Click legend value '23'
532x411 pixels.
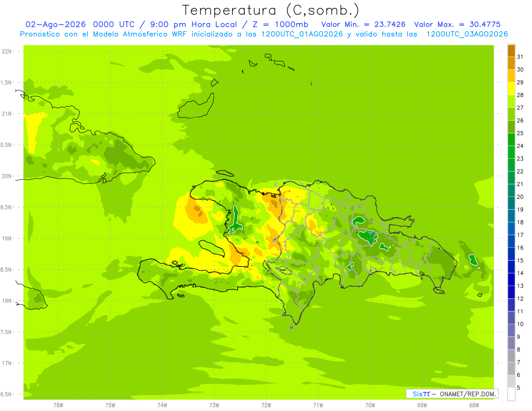click(x=520, y=159)
